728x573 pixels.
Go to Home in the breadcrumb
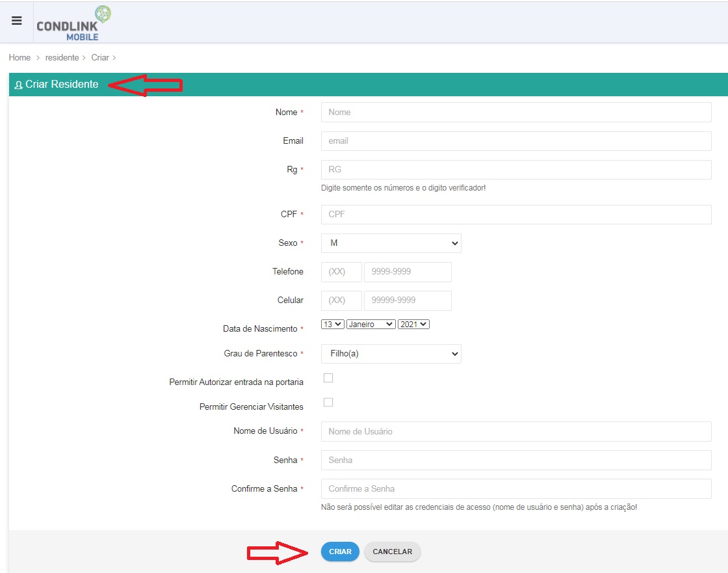[x=19, y=58]
